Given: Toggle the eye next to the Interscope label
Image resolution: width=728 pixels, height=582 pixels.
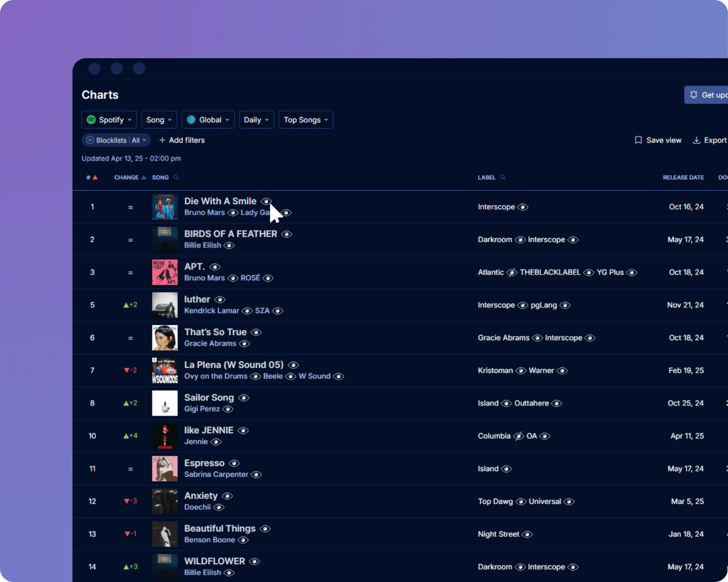Looking at the screenshot, I should click(523, 206).
